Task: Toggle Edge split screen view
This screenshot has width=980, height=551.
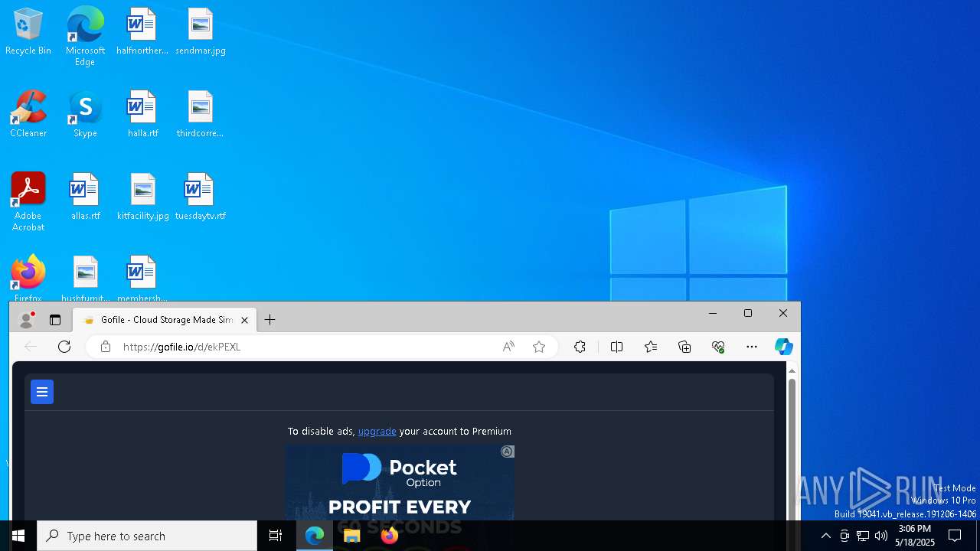Action: pos(616,347)
